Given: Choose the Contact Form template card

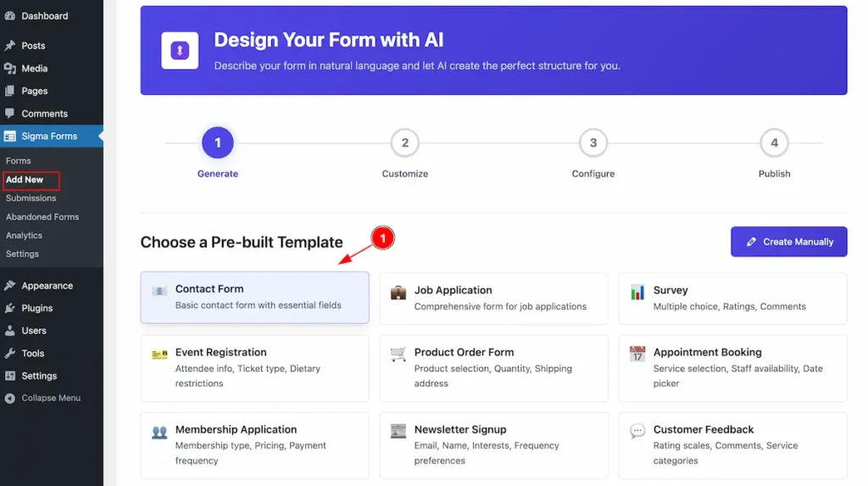Looking at the screenshot, I should pos(254,298).
